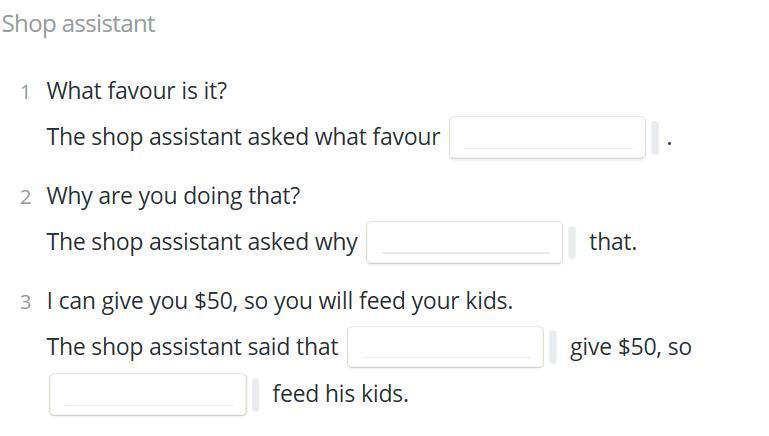Click the blank before 'feed his kids'

coord(148,394)
